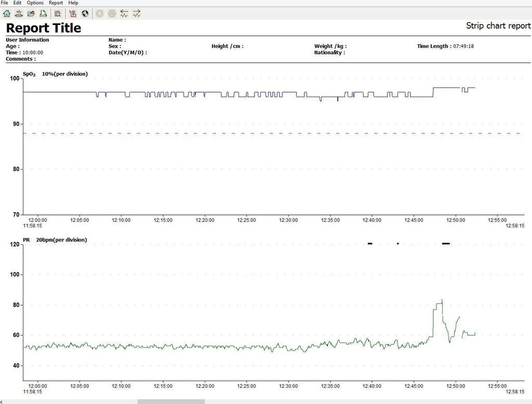Click the print report icon
532x404 pixels.
tap(43, 14)
